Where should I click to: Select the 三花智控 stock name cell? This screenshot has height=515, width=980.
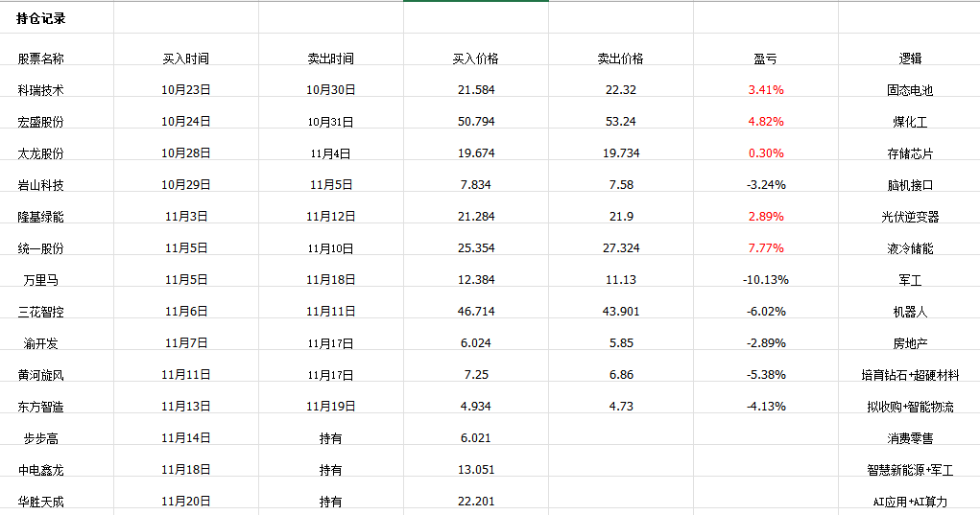click(40, 312)
